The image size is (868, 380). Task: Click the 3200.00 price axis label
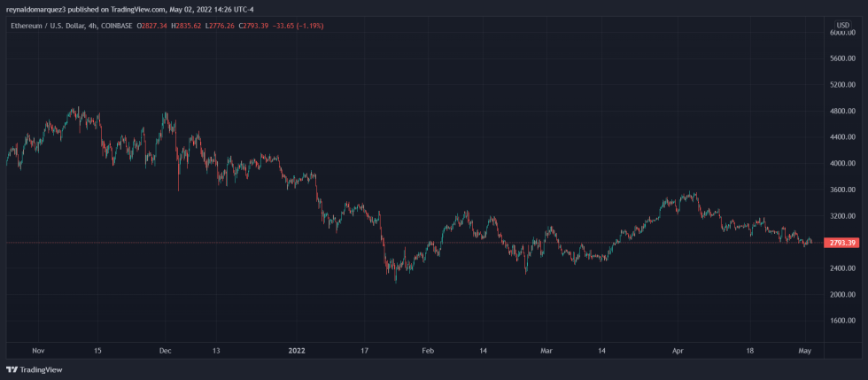842,215
